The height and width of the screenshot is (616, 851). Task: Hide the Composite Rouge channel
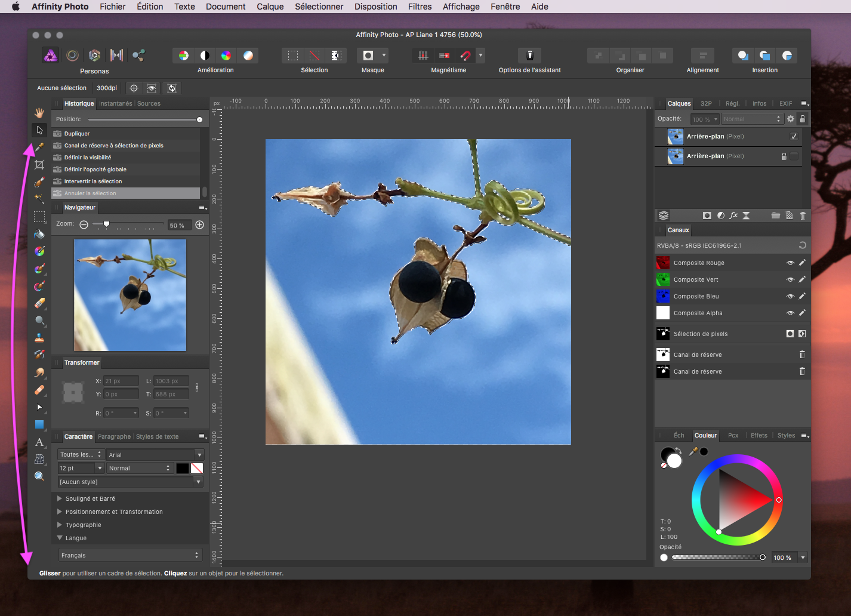[790, 263]
